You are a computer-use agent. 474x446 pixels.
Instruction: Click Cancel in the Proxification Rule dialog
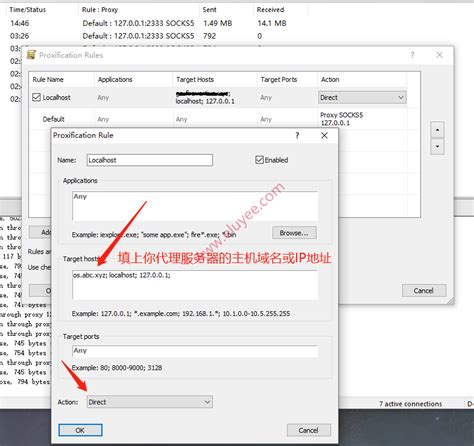point(309,430)
